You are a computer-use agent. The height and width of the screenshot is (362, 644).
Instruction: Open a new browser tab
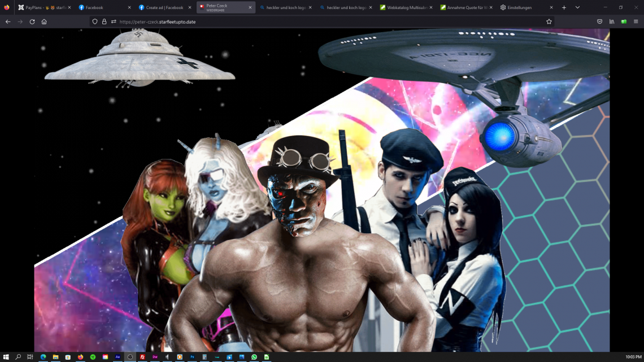pyautogui.click(x=564, y=7)
